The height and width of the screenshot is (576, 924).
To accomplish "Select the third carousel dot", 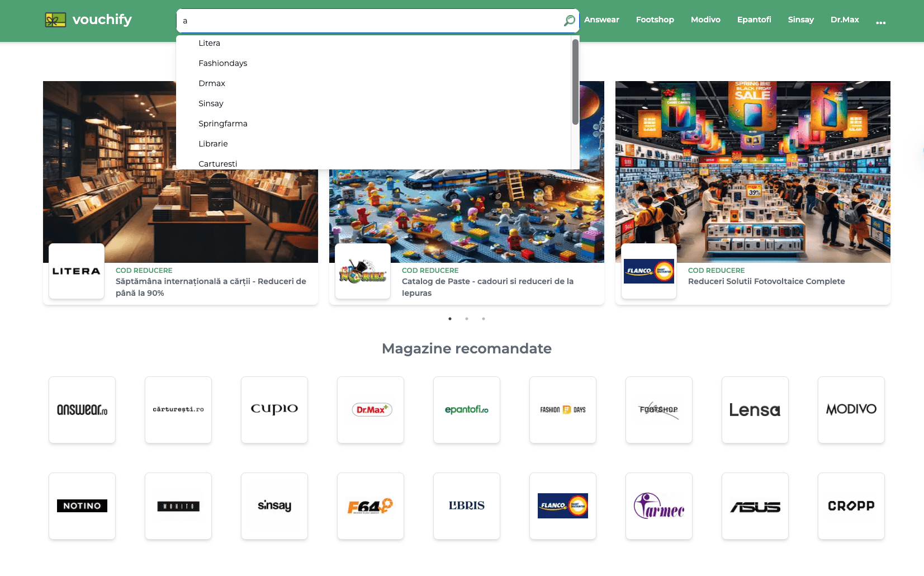I will [x=484, y=319].
